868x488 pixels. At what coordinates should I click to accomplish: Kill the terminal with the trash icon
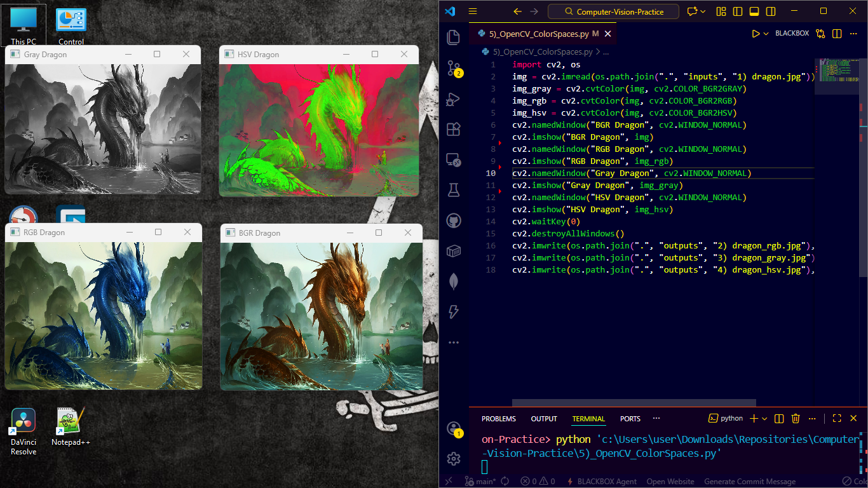tap(796, 418)
